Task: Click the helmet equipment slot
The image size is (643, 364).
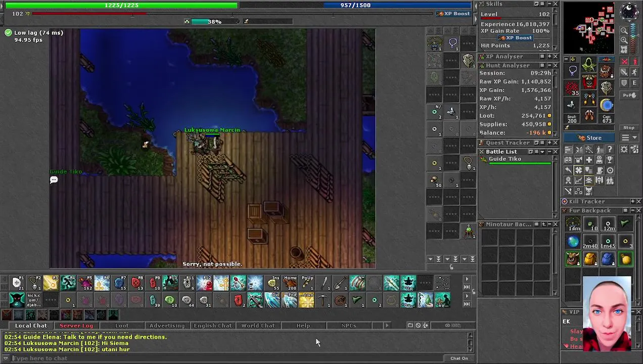Action: (589, 64)
